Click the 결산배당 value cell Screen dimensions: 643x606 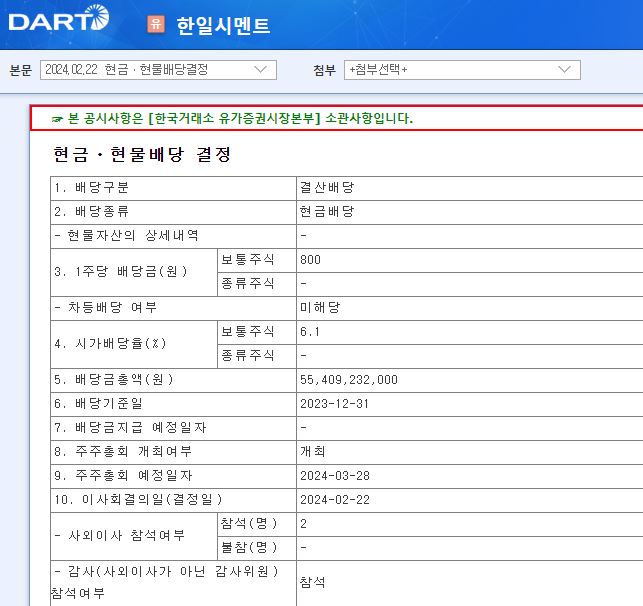(x=470, y=188)
